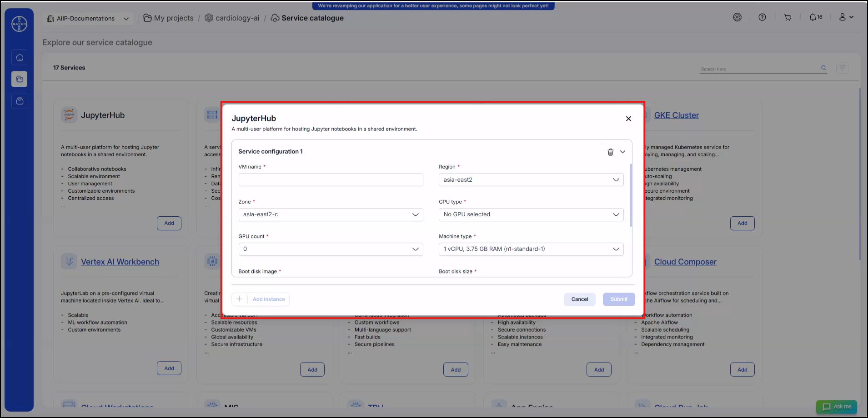Screen dimensions: 868x418
Task: Submit the JupyterHub configuration
Action: pyautogui.click(x=619, y=299)
